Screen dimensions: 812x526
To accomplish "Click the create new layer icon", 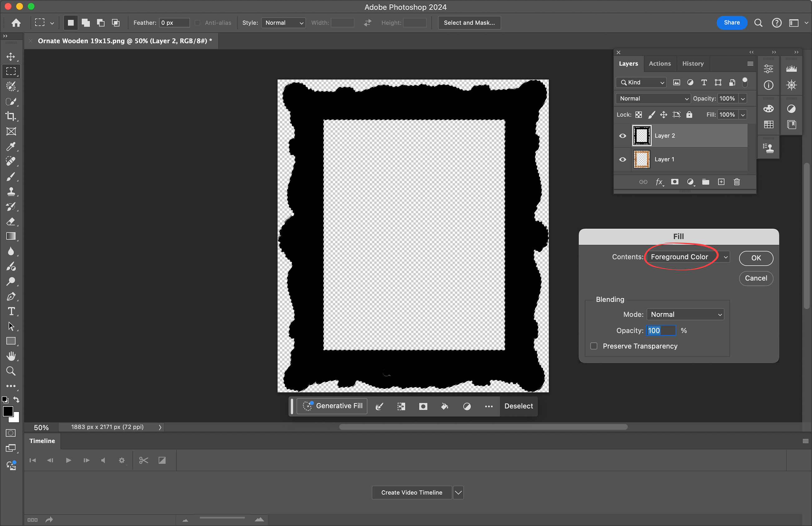I will point(721,182).
